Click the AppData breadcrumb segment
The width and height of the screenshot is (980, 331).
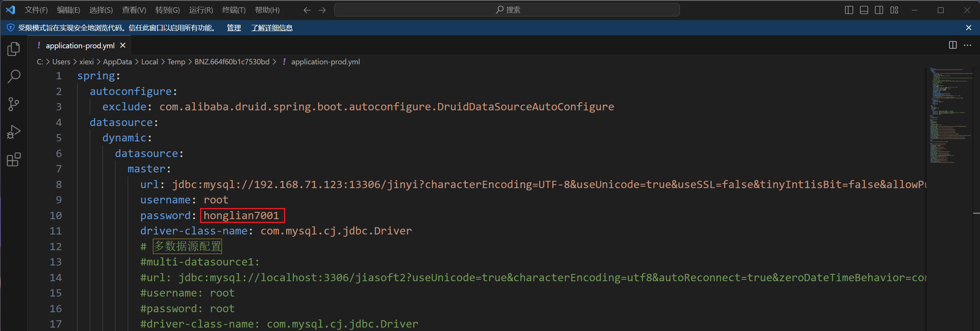[x=117, y=62]
